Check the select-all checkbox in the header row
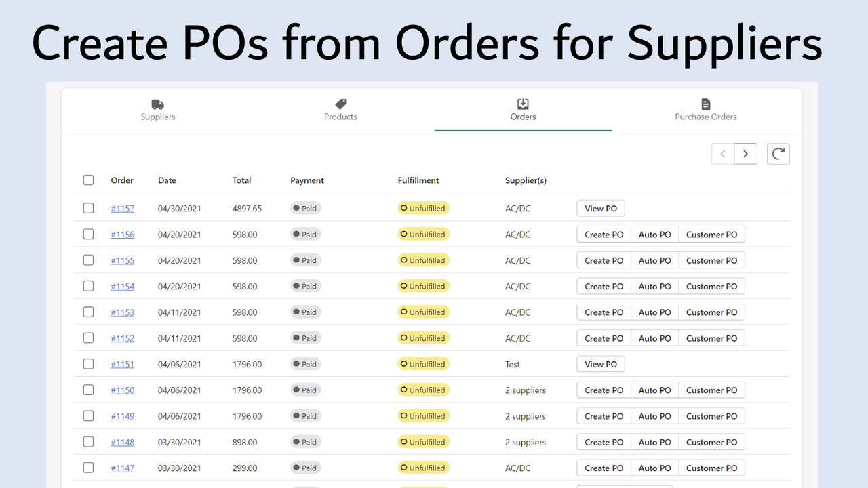Viewport: 868px width, 488px height. 88,180
